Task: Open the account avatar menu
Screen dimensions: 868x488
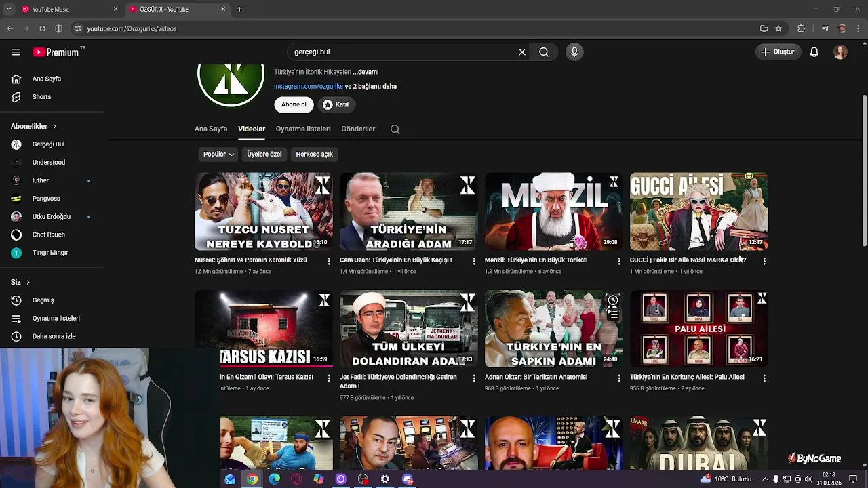Action: coord(840,52)
